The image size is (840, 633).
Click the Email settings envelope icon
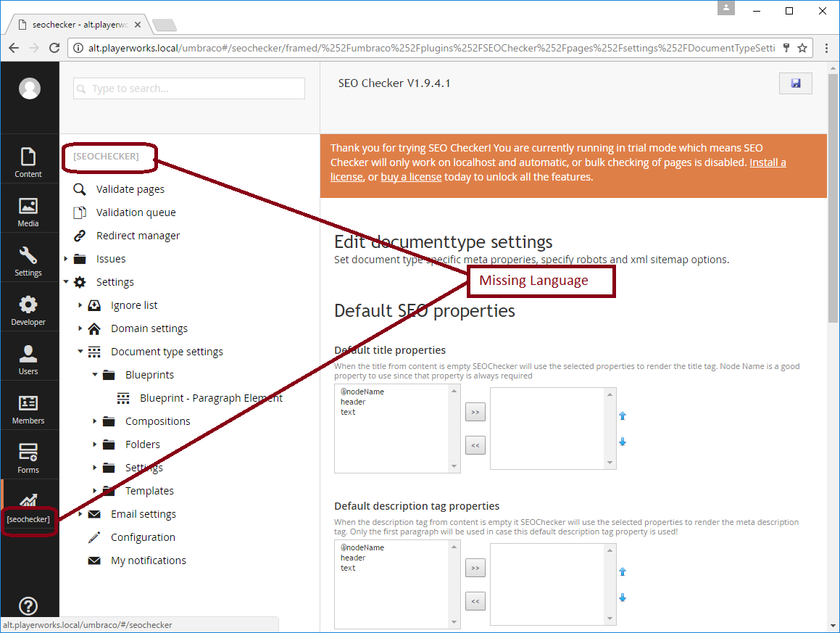tap(94, 514)
